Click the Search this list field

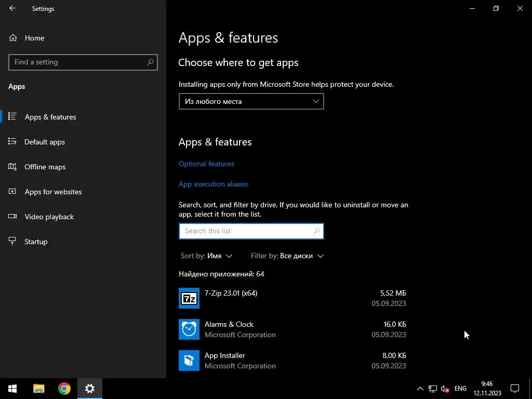[251, 231]
